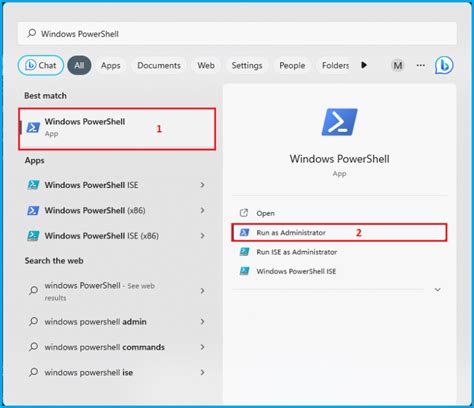Open the M user account avatar
Viewport: 474px width, 408px height.
click(x=397, y=65)
